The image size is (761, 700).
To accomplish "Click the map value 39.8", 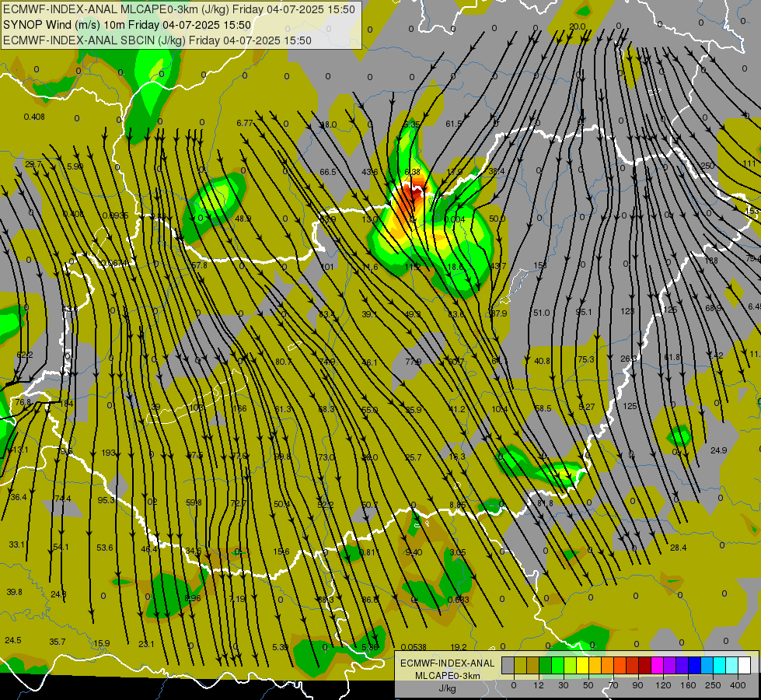I will pyautogui.click(x=15, y=592).
